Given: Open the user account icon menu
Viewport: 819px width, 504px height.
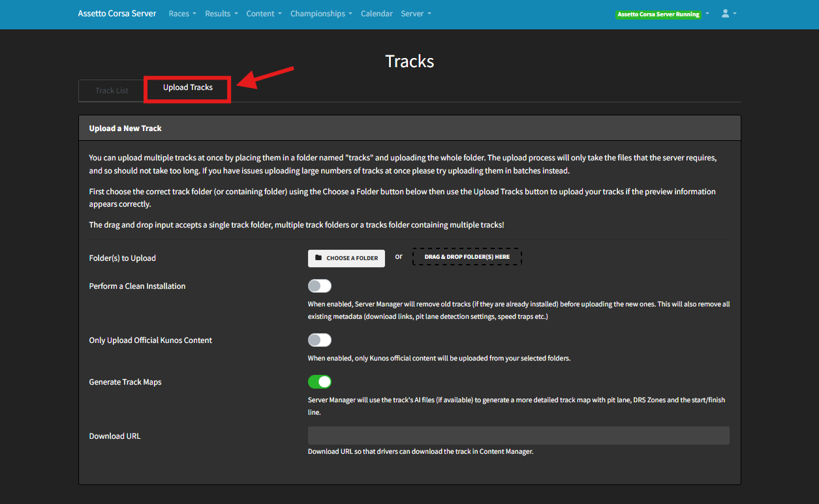Looking at the screenshot, I should 729,13.
